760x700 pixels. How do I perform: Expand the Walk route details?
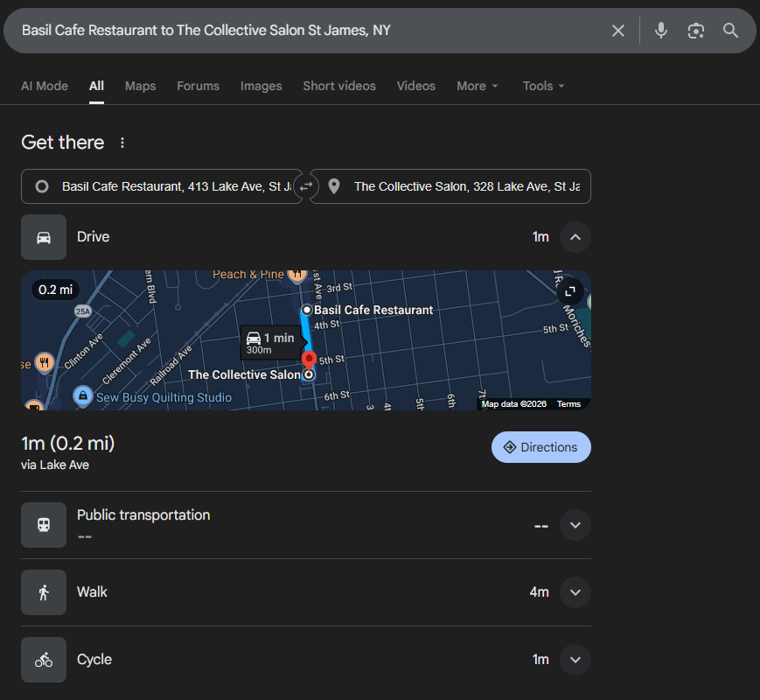point(575,592)
